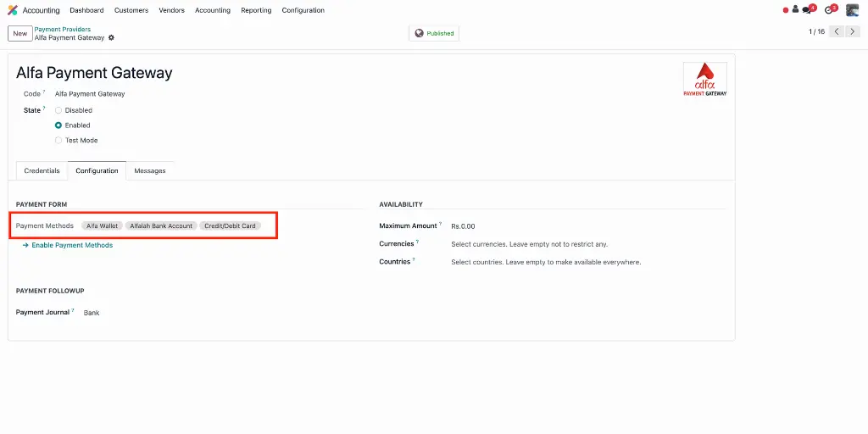The height and width of the screenshot is (434, 868).
Task: Switch to the Credentials tab
Action: (x=42, y=170)
